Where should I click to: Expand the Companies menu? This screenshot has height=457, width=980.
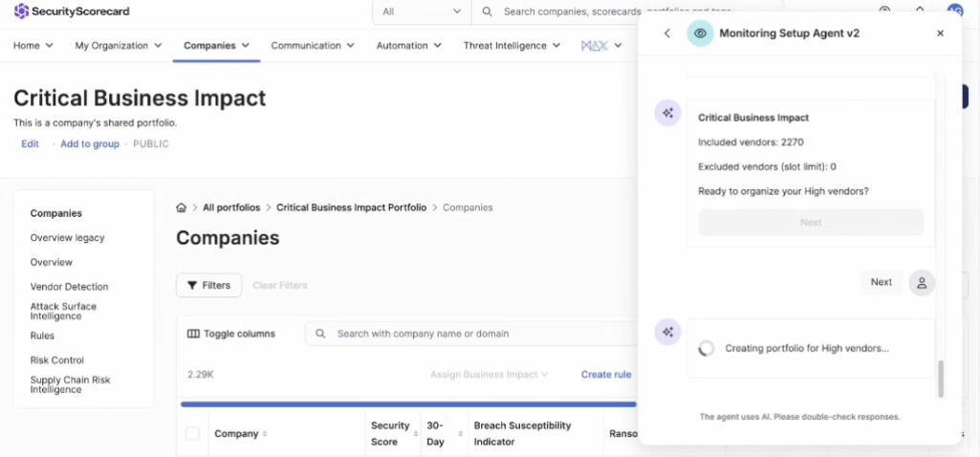coord(216,46)
